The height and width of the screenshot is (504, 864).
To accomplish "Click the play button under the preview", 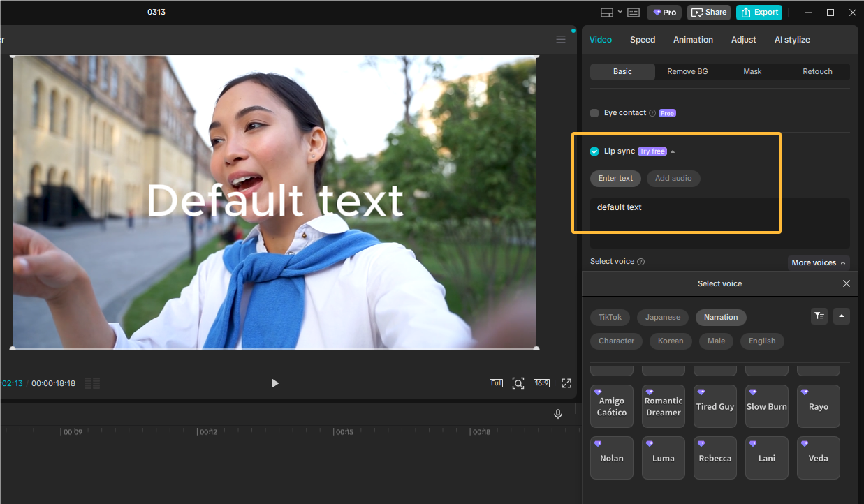I will tap(274, 383).
